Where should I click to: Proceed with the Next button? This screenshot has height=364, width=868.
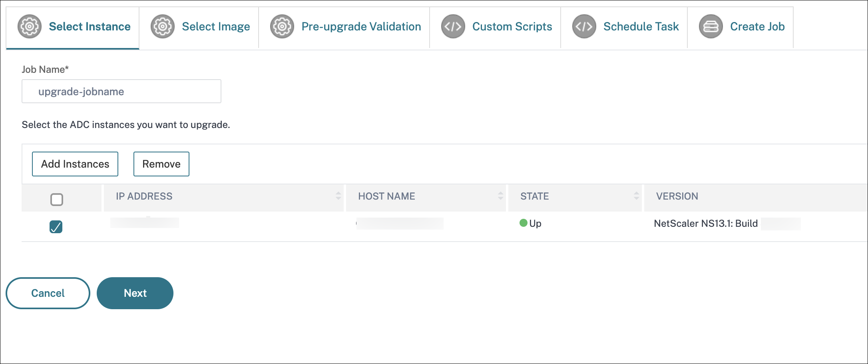pos(135,293)
